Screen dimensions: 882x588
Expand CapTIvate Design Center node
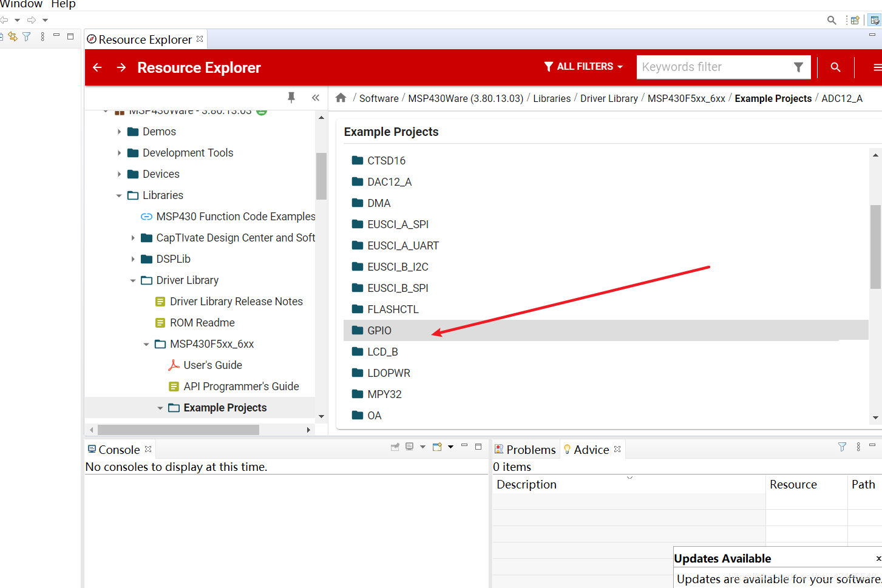click(133, 238)
